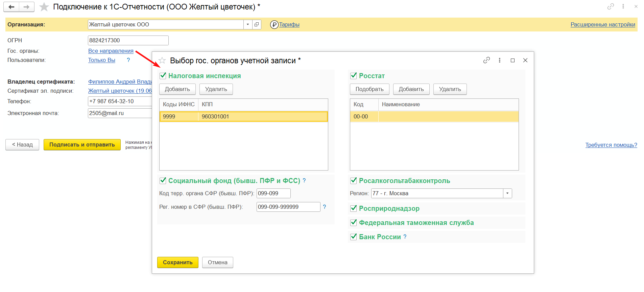Open the Все направления link
The image size is (644, 292).
(111, 51)
